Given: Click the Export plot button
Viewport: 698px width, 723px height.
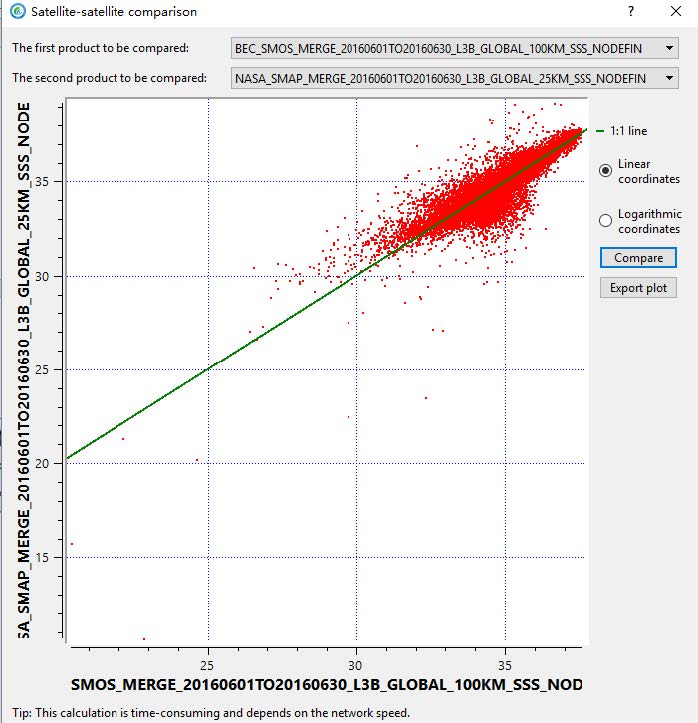Looking at the screenshot, I should pyautogui.click(x=638, y=288).
